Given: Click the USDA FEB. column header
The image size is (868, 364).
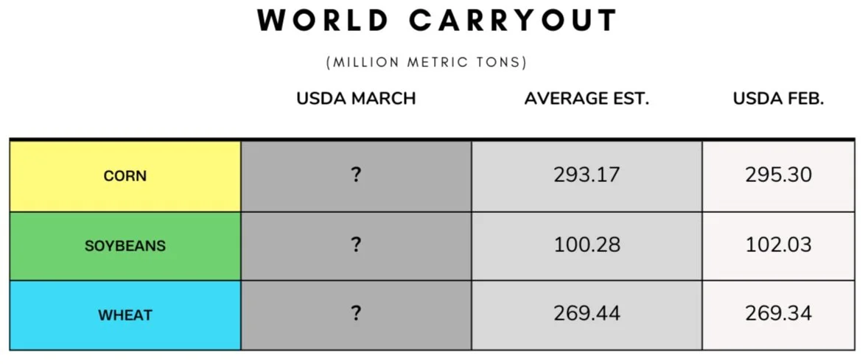Looking at the screenshot, I should tap(778, 99).
